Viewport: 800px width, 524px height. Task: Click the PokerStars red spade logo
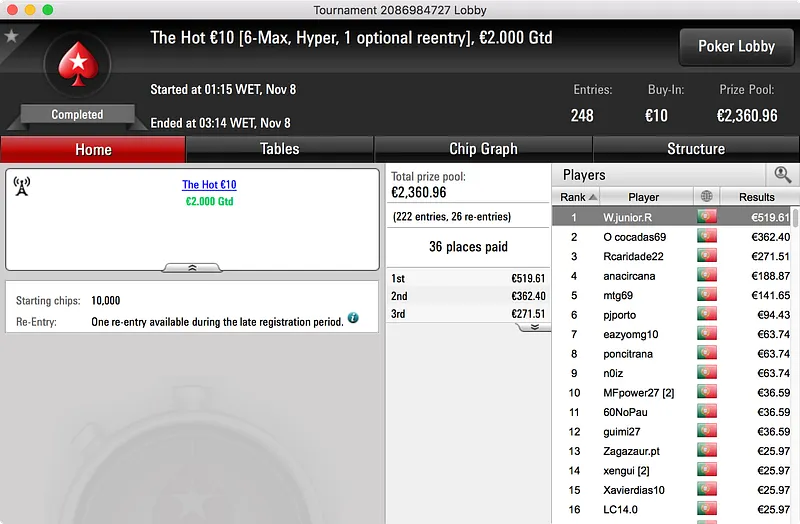[78, 64]
